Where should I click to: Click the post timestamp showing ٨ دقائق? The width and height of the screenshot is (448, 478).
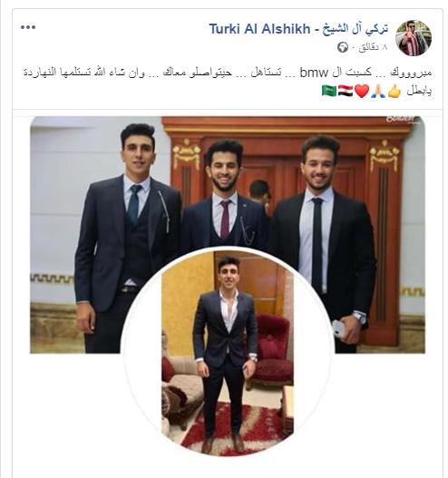coord(373,47)
